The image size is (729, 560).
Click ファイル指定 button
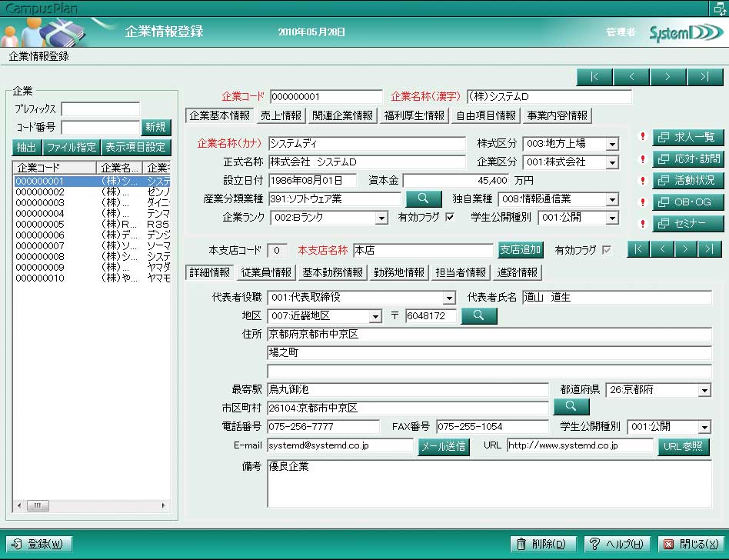pos(72,148)
